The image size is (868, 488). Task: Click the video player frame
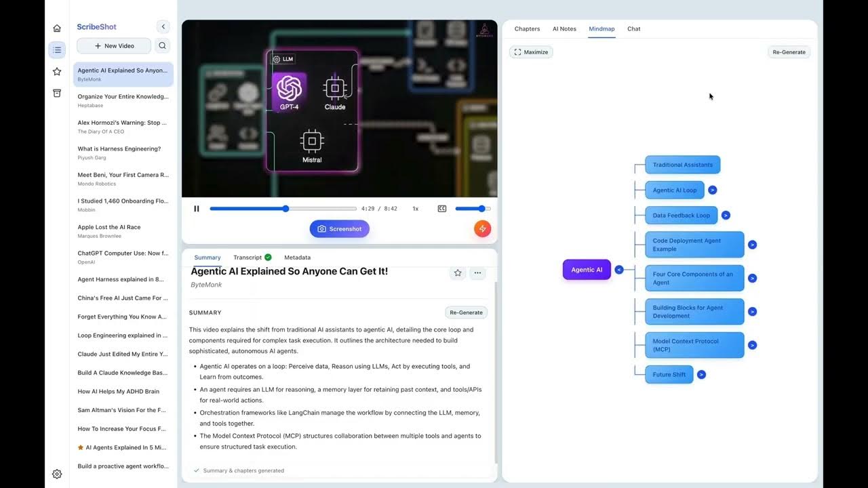tap(340, 108)
